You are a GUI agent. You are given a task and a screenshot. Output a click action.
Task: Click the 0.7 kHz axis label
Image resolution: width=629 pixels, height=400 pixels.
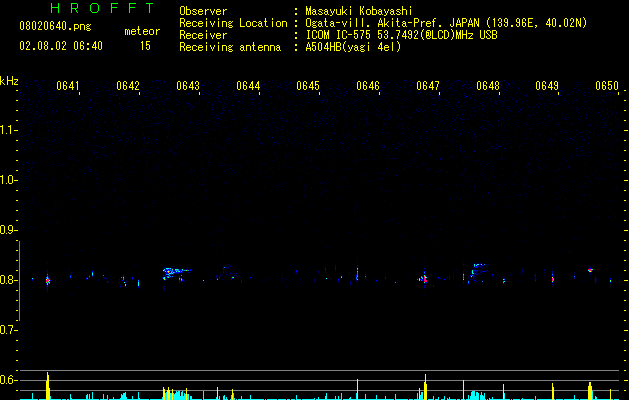tap(8, 330)
